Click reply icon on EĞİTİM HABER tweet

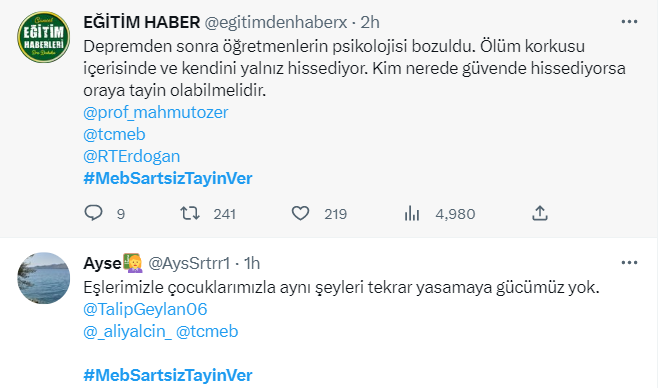point(93,213)
